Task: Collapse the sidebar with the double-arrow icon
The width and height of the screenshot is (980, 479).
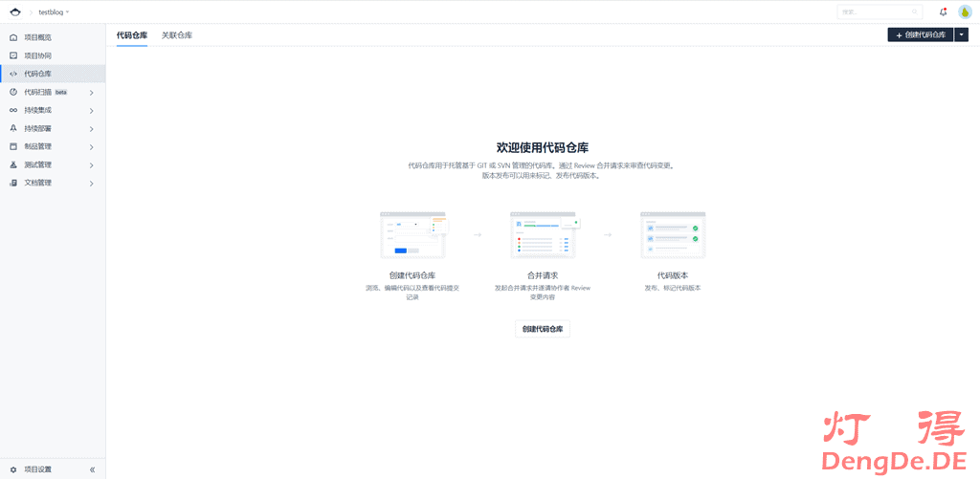Action: coord(92,469)
